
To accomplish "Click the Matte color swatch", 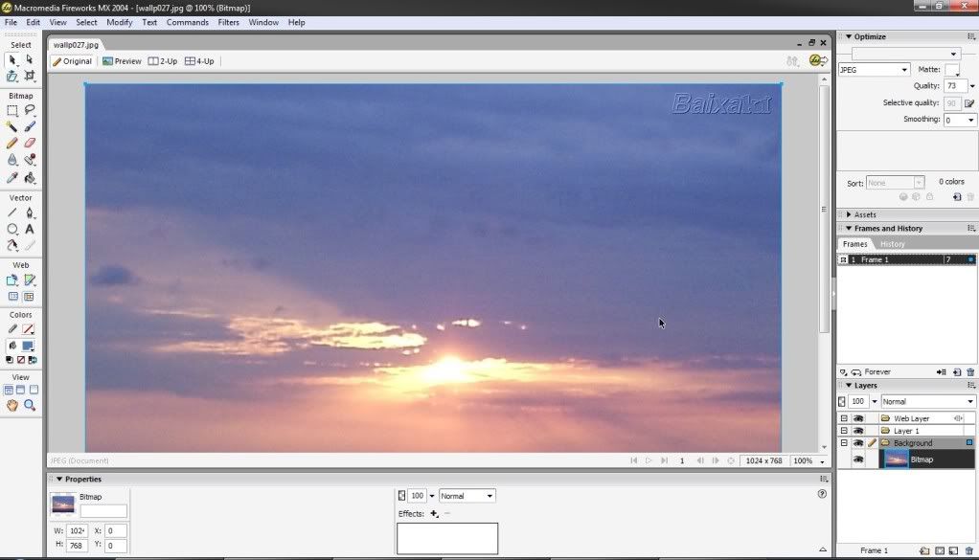I will click(951, 70).
